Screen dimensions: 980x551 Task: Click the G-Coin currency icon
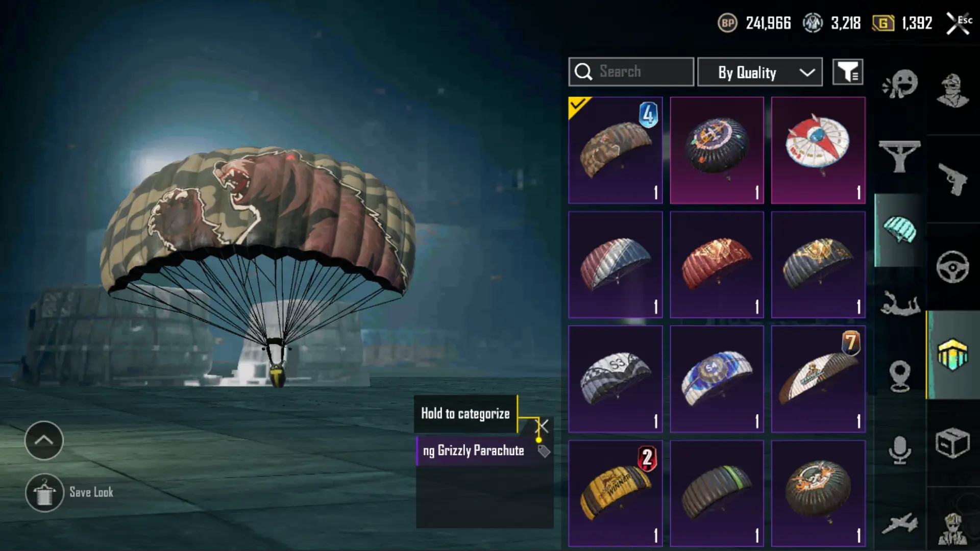click(883, 23)
